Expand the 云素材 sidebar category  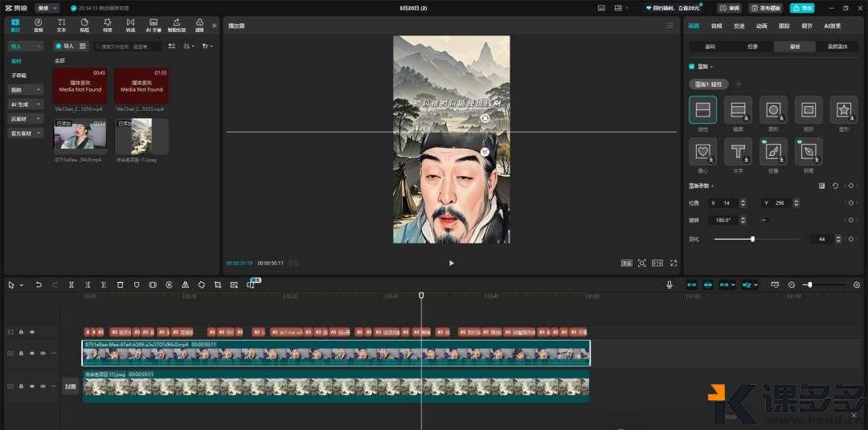(26, 119)
